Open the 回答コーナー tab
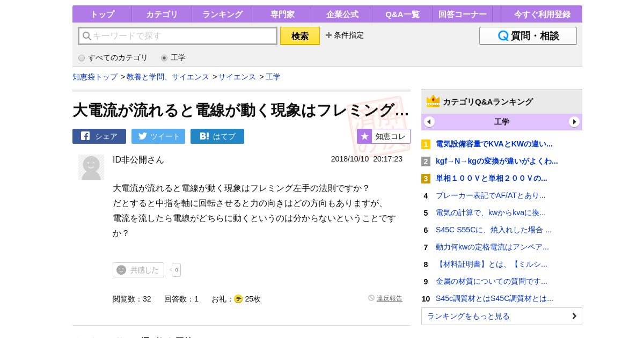Image resolution: width=644 pixels, height=338 pixels. click(462, 14)
